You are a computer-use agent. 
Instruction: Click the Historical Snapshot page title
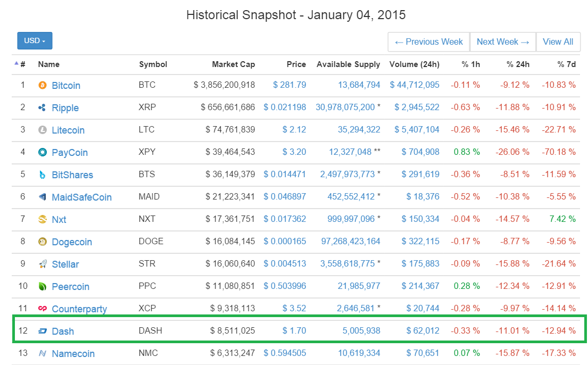[x=296, y=15]
